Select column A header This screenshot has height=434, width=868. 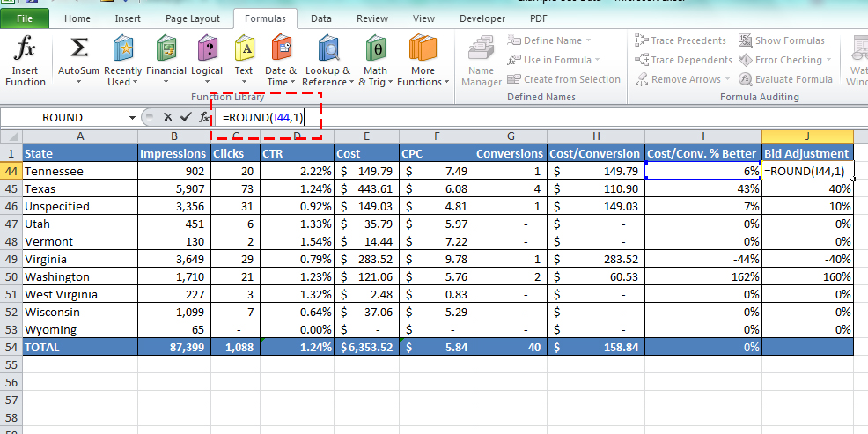(x=80, y=136)
